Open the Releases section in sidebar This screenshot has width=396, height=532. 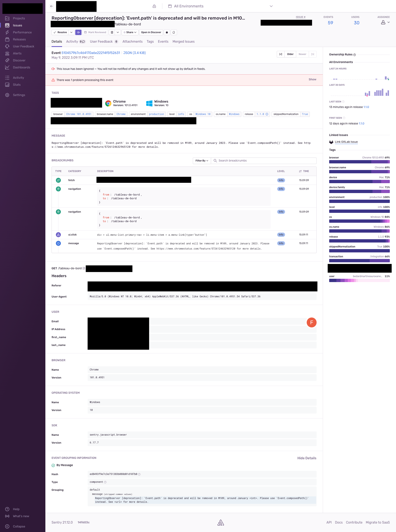tap(19, 39)
